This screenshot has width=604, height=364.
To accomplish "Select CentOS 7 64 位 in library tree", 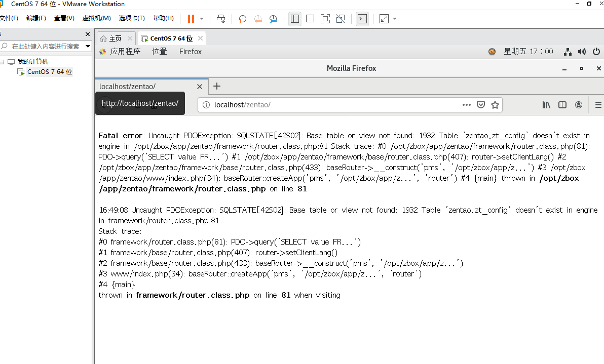I will click(49, 71).
